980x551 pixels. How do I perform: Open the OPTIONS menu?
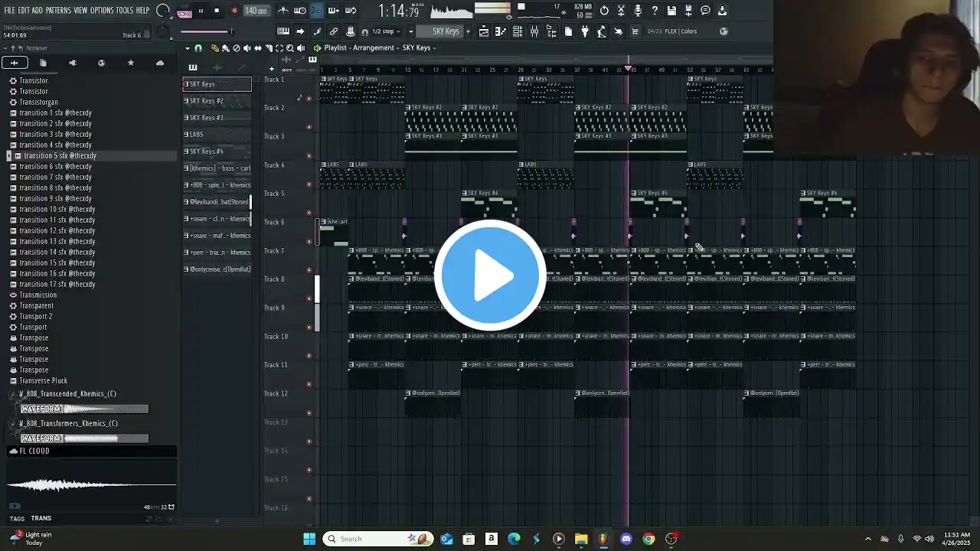(x=102, y=11)
